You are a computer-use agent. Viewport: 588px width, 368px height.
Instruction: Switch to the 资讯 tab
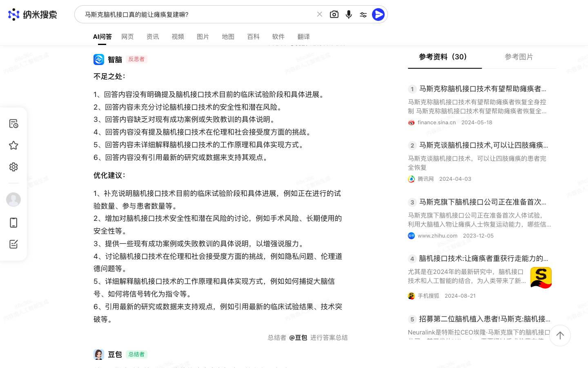tap(153, 37)
